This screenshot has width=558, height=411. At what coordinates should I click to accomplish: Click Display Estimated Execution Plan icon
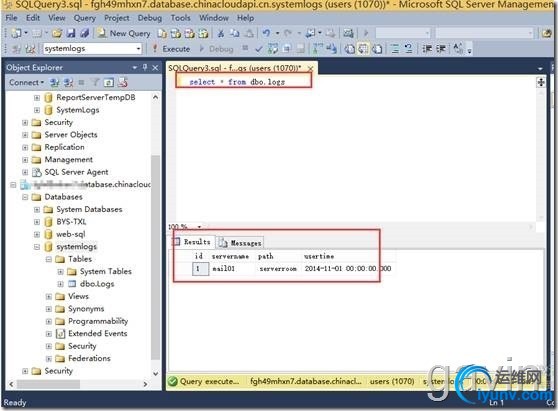273,49
